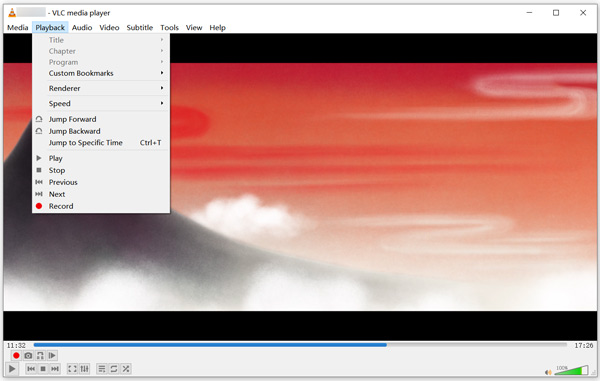Open the Video menu

(109, 28)
